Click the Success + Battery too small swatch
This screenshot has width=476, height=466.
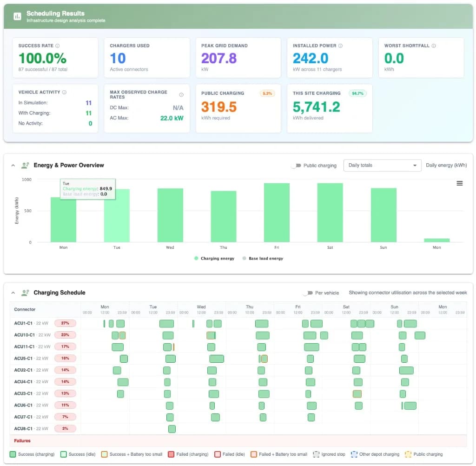[104, 454]
